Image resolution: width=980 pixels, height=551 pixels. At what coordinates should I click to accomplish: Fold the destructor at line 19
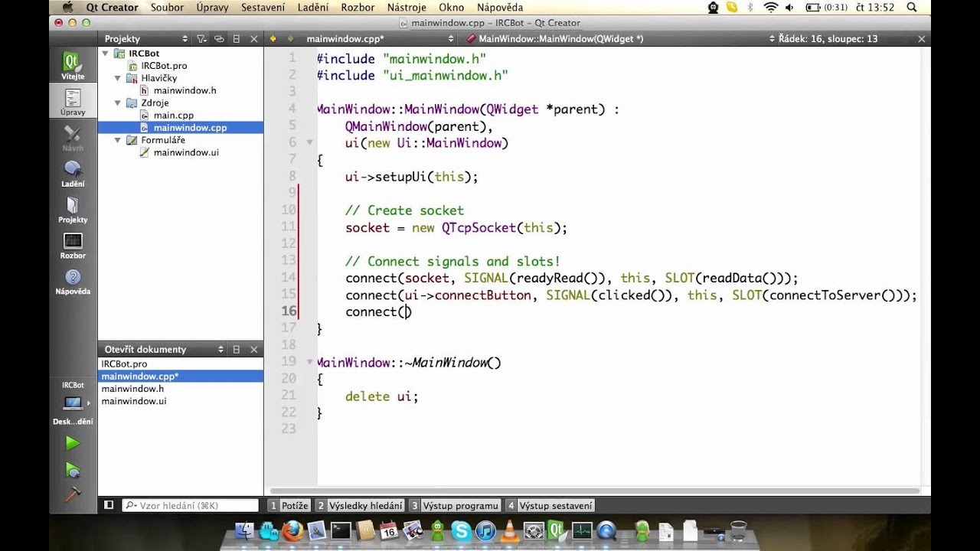310,362
